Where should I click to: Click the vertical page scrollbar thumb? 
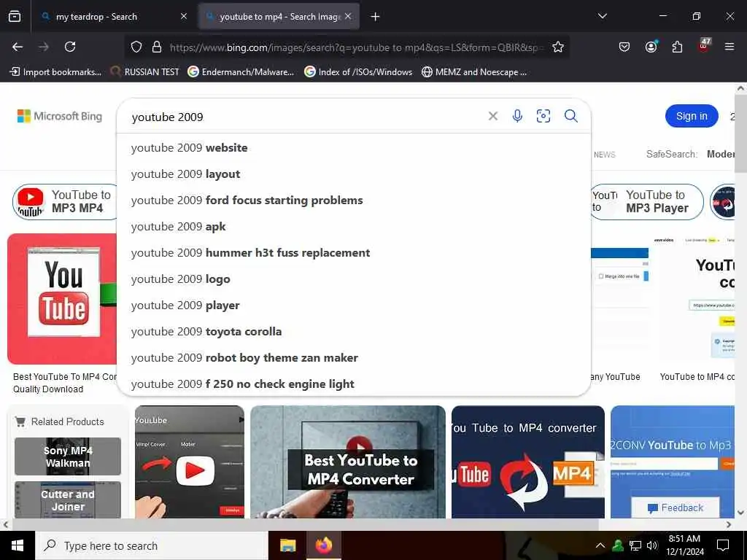[x=740, y=134]
